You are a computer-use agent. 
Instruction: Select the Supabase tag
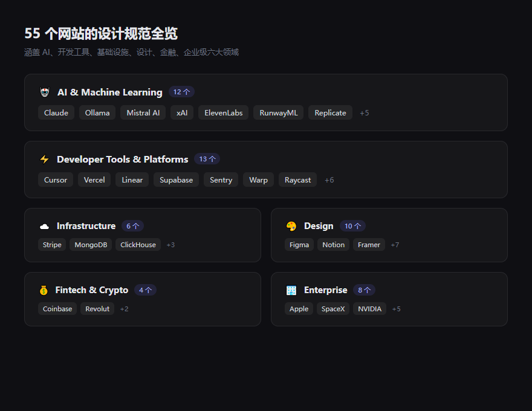[176, 180]
